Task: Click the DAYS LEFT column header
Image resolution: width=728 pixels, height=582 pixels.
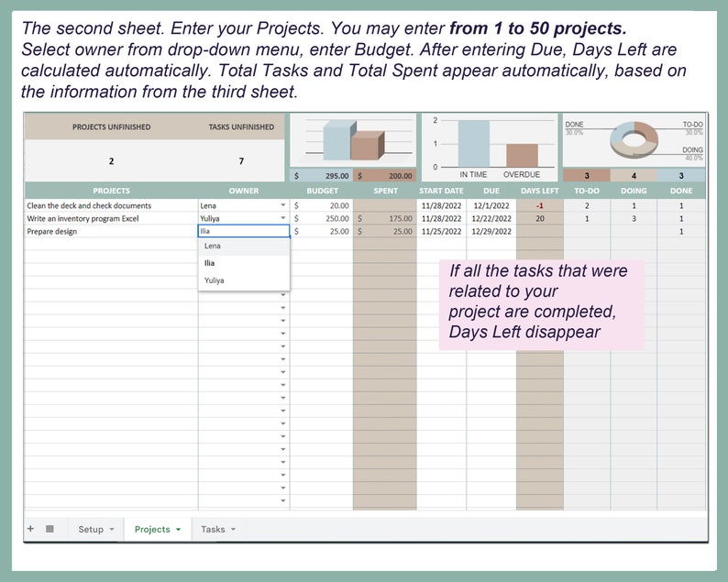Action: pos(539,191)
